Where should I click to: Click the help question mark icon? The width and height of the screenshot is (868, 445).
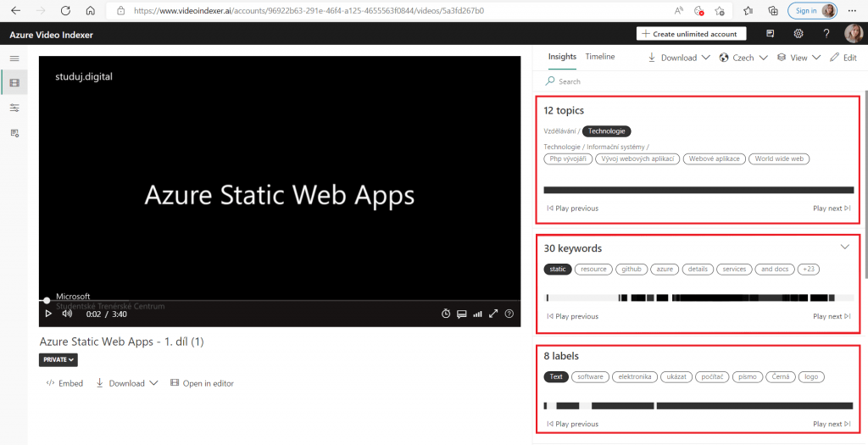tap(826, 34)
